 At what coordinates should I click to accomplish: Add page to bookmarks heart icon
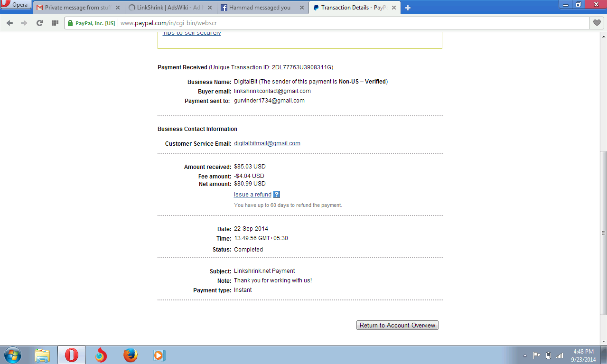click(x=597, y=23)
